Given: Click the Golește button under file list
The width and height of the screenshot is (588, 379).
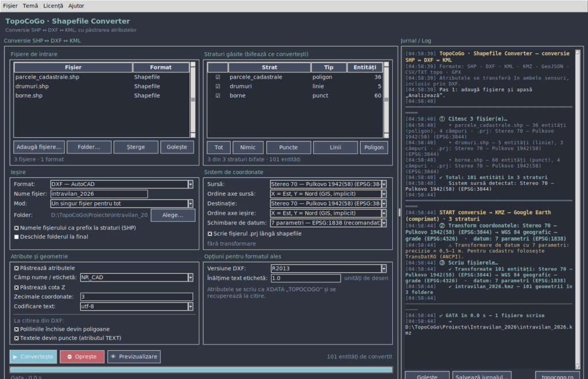Looking at the screenshot, I should (177, 147).
